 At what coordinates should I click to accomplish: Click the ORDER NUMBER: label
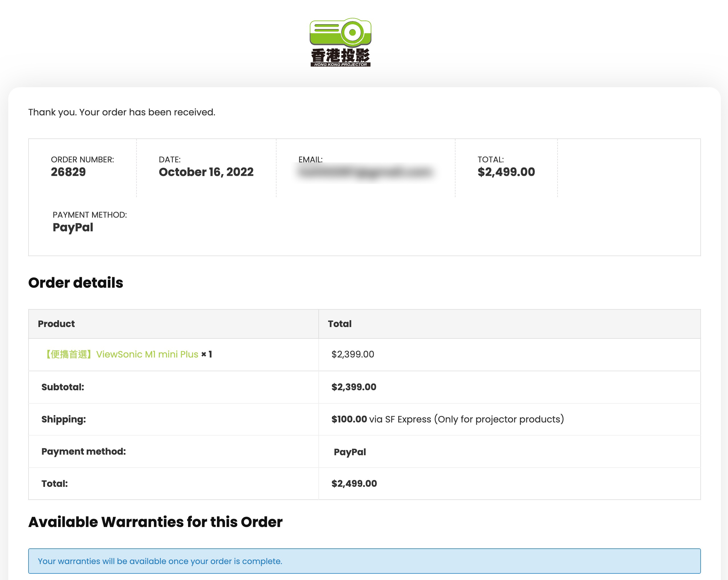click(x=82, y=160)
